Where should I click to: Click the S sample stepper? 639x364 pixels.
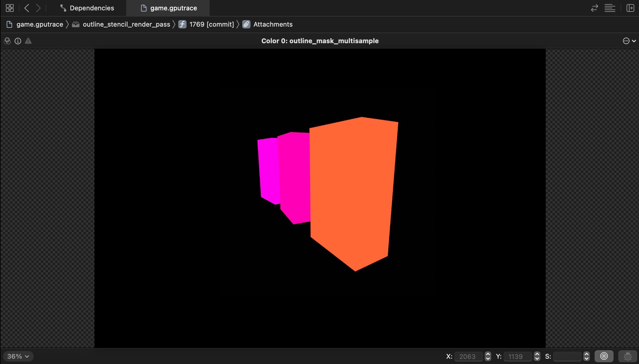[586, 356]
